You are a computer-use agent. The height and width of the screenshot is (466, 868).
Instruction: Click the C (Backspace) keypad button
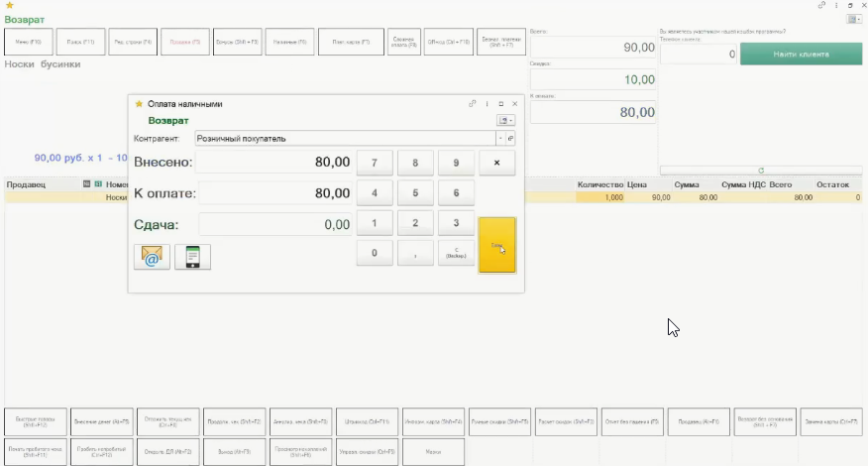(456, 253)
